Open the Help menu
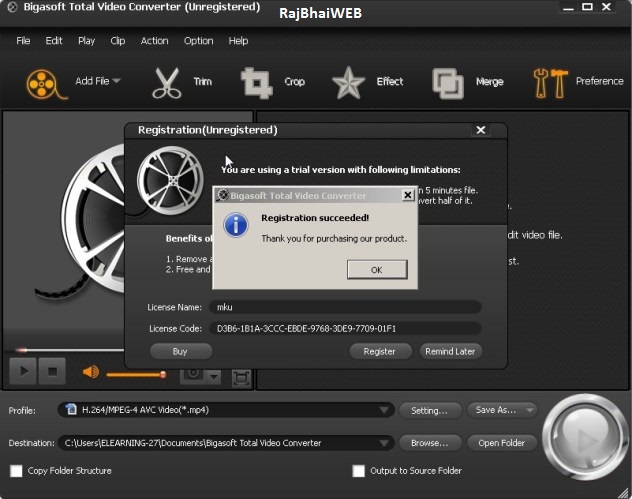Screen dimensions: 632x499 238,41
